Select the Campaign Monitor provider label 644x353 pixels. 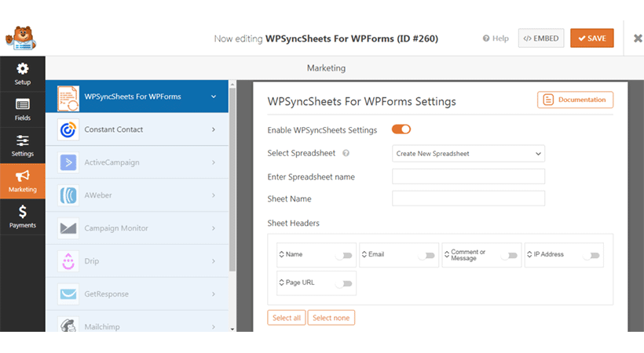tap(116, 228)
